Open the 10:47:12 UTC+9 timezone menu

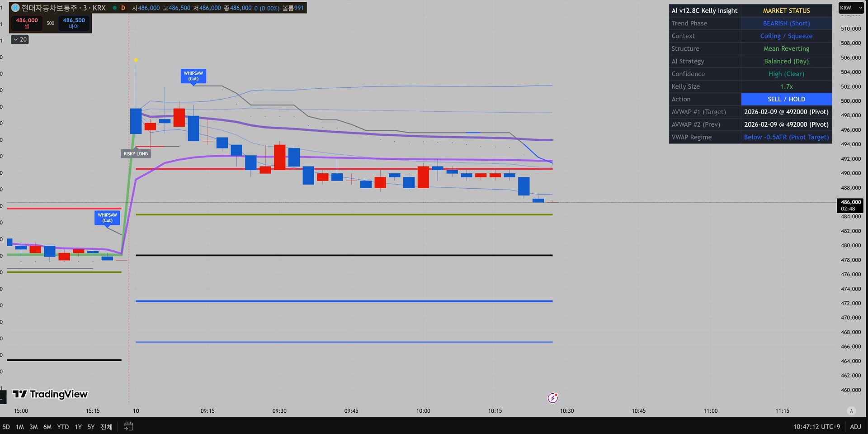point(816,426)
